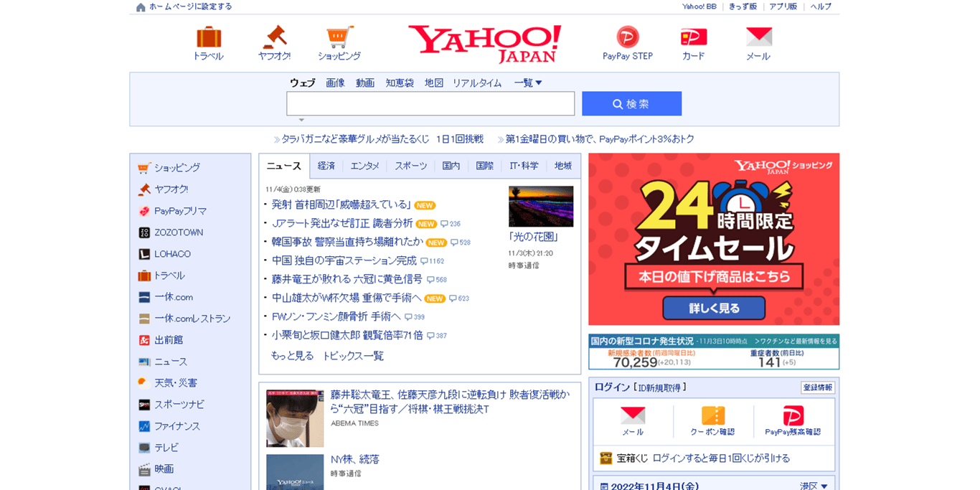Click the blue 検索 search button
Screen dimensions: 980x490
[x=631, y=103]
